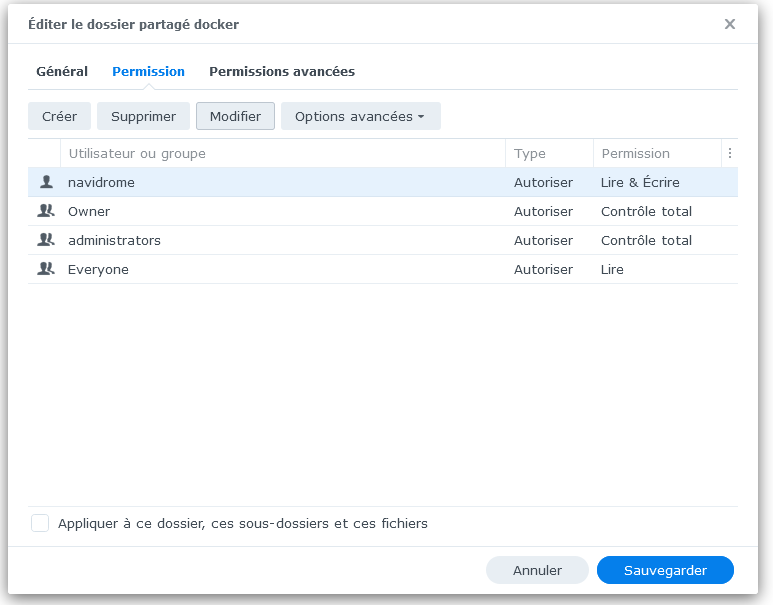Select the Everyone row's Lire permission
Viewport: 773px width, 605px height.
tap(612, 270)
